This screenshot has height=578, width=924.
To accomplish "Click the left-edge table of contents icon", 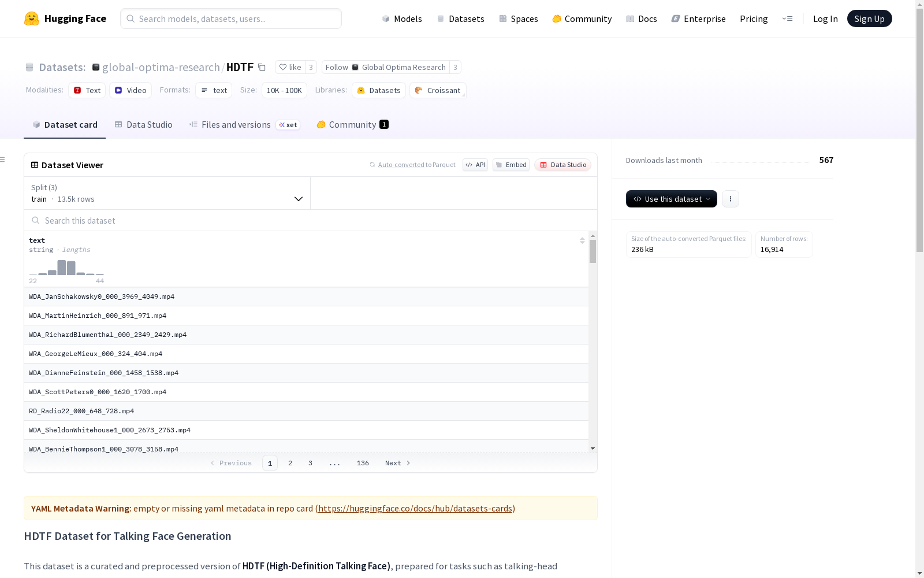I will tap(3, 160).
